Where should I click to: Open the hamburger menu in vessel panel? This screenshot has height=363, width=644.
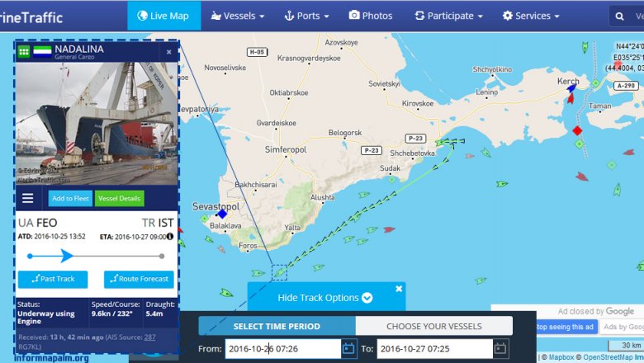pos(27,199)
